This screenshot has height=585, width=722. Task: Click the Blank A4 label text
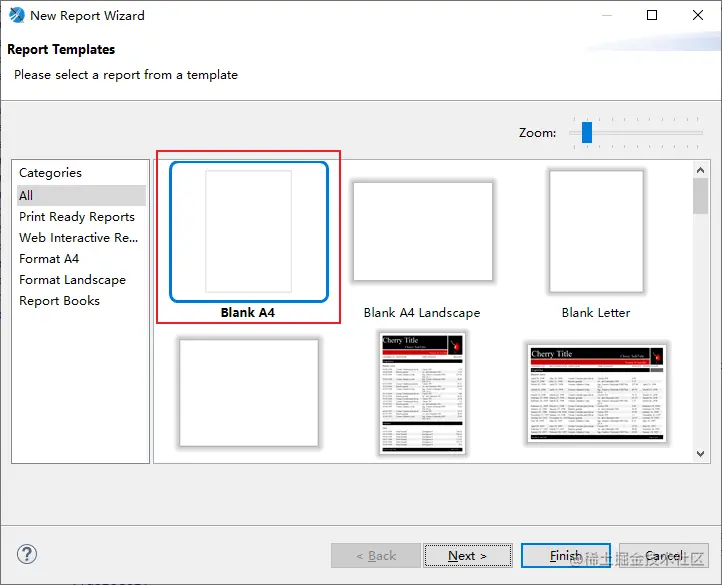(248, 312)
